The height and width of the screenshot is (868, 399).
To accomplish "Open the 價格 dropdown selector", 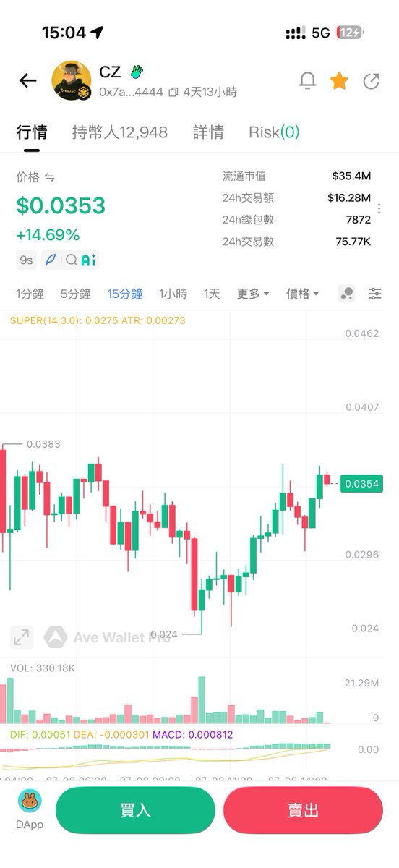I will pyautogui.click(x=303, y=294).
